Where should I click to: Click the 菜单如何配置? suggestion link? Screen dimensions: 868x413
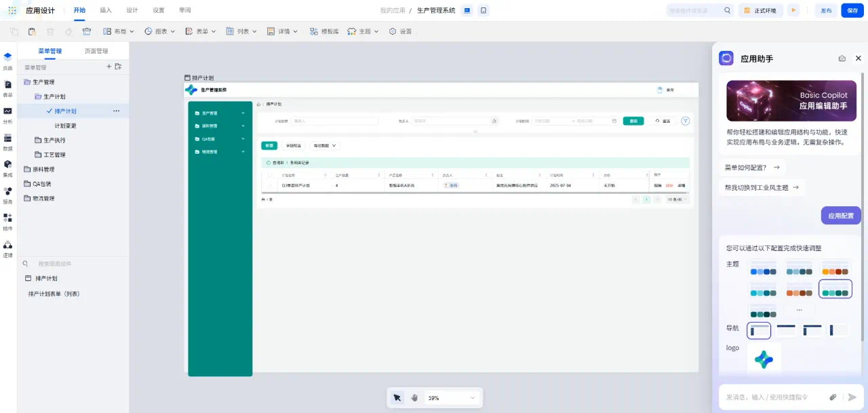752,167
